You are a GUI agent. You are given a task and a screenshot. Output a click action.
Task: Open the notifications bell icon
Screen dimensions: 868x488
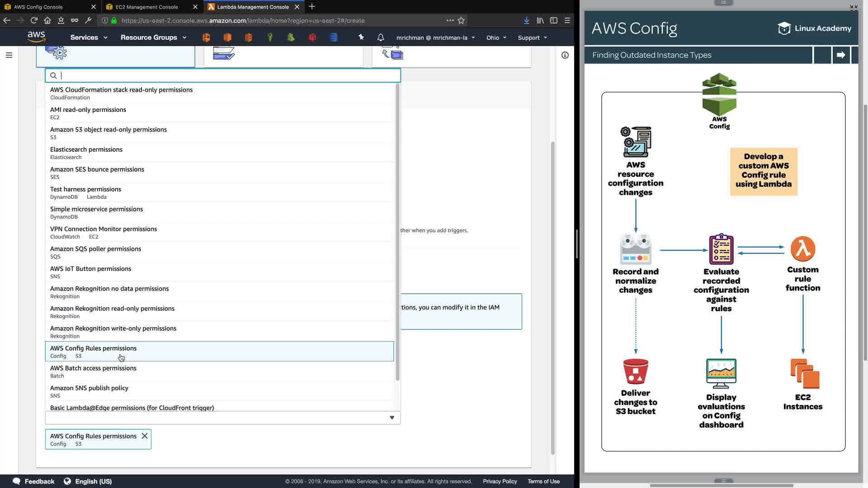(381, 38)
